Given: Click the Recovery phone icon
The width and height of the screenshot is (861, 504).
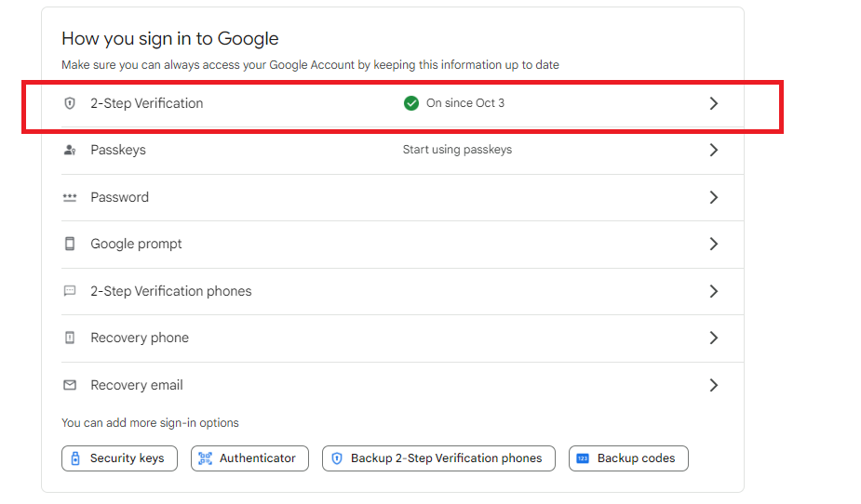Looking at the screenshot, I should (x=69, y=338).
